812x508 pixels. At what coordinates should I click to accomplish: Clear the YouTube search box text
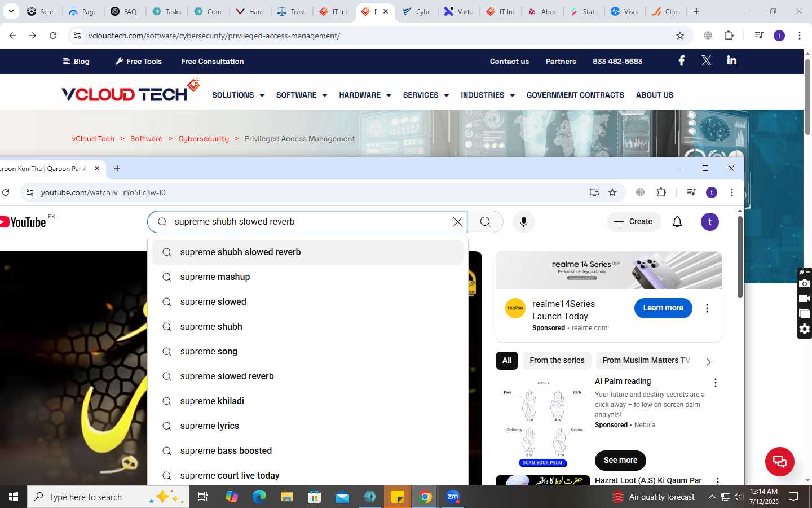tap(458, 222)
